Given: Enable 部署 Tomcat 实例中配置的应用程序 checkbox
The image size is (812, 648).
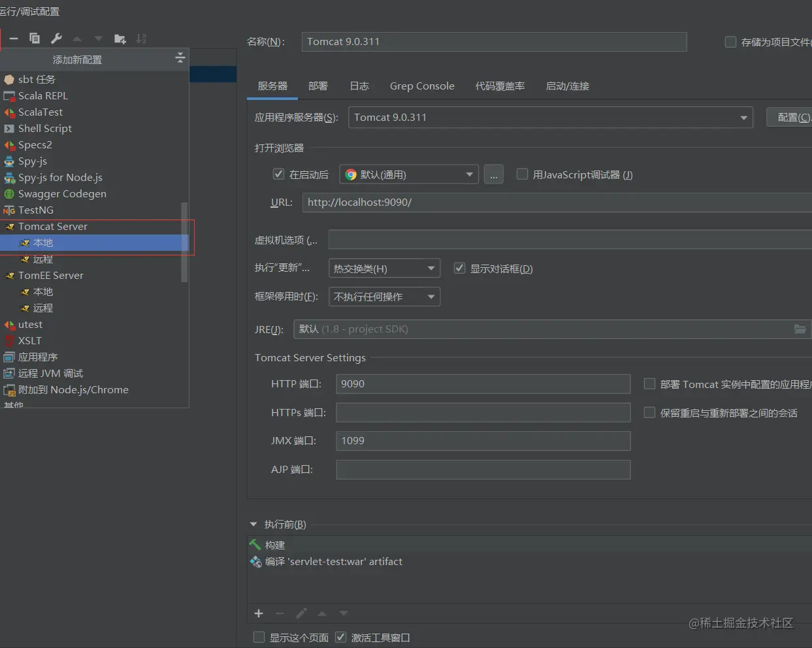Looking at the screenshot, I should pyautogui.click(x=649, y=383).
